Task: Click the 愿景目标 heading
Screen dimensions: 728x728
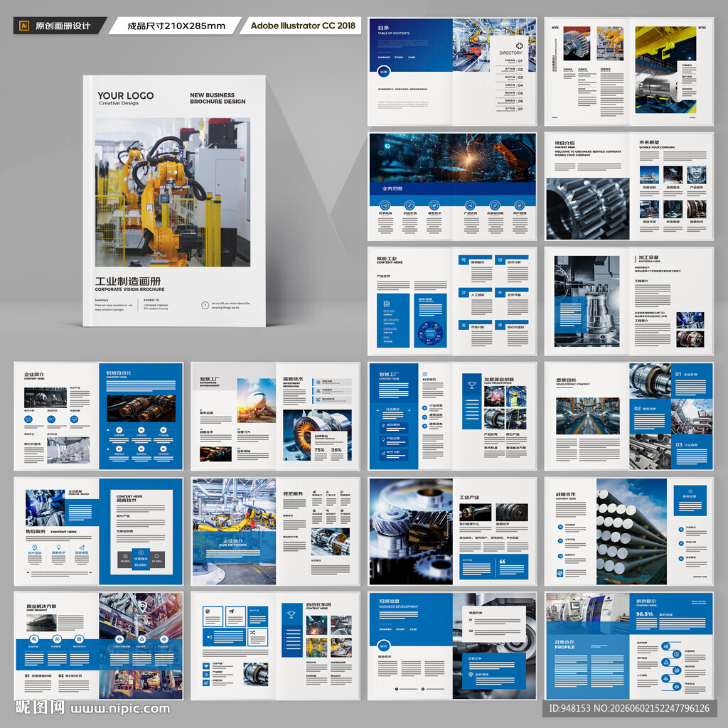Action: click(x=566, y=380)
